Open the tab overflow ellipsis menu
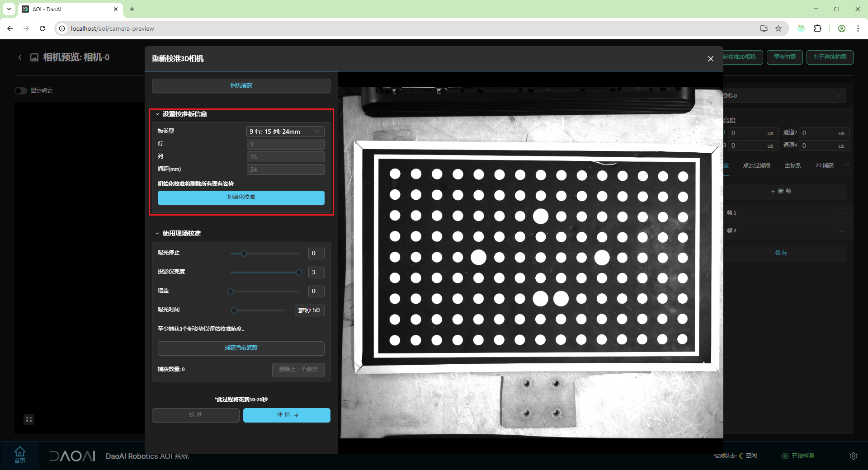 846,165
